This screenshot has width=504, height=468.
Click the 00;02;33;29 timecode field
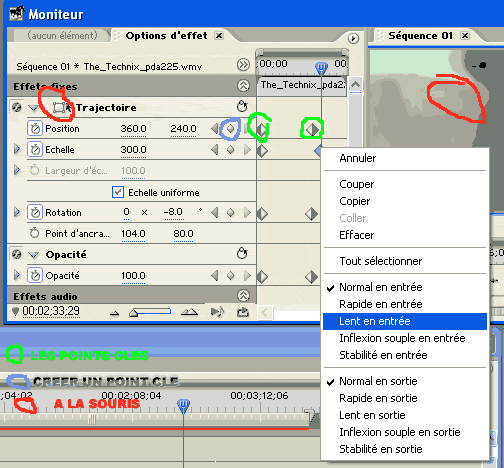click(x=51, y=311)
